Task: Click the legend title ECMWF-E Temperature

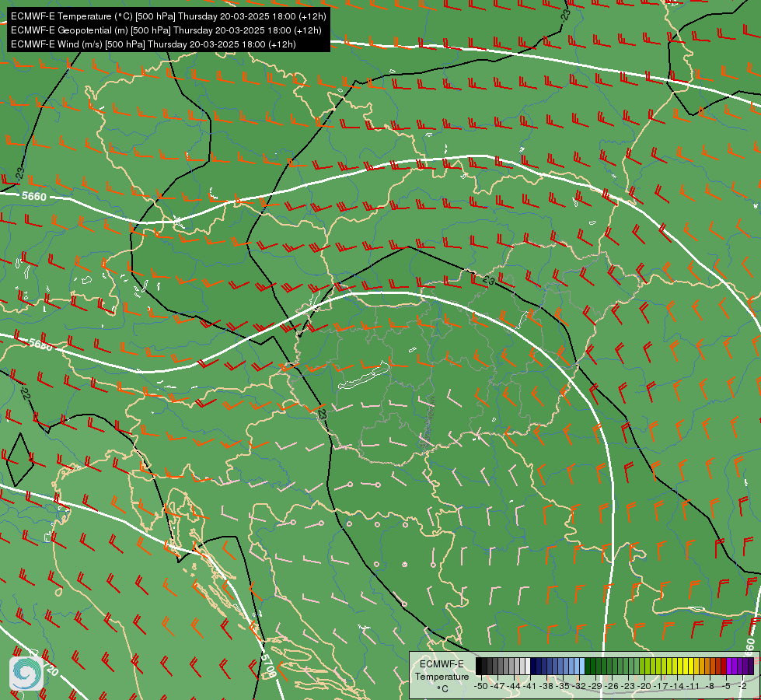Action: [x=442, y=670]
